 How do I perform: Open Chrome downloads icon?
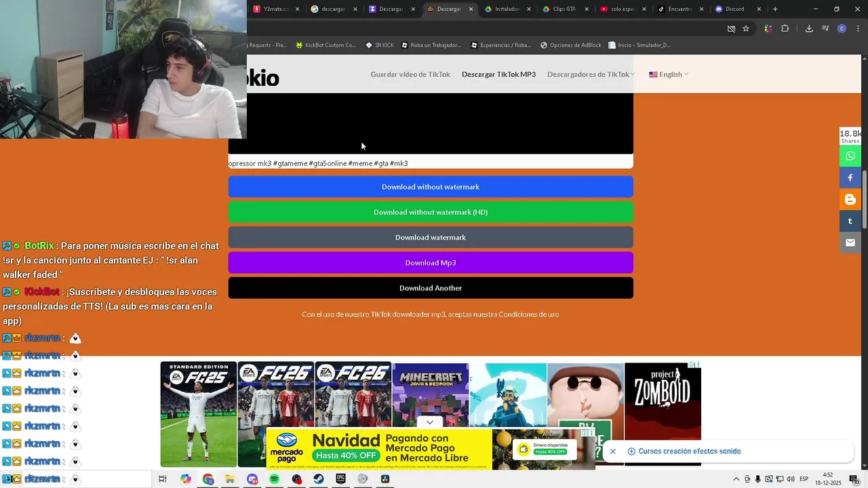pos(809,28)
